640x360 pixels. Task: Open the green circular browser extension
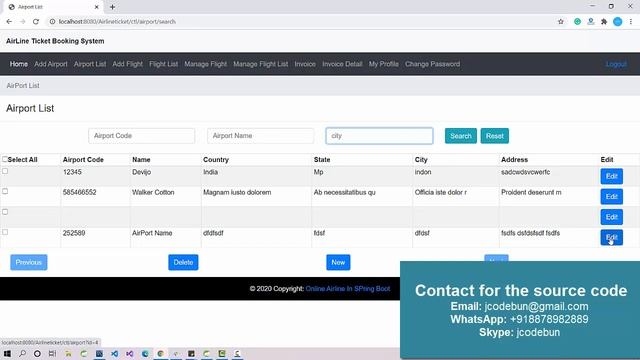coord(577,22)
